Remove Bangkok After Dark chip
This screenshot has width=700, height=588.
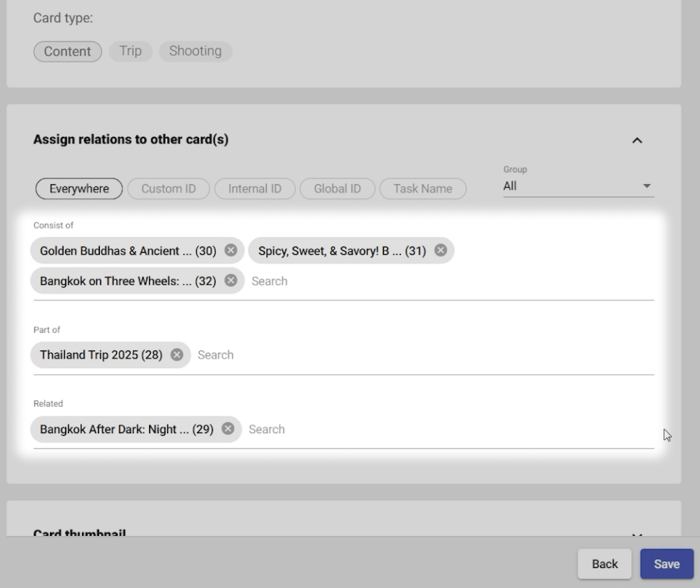pos(228,429)
